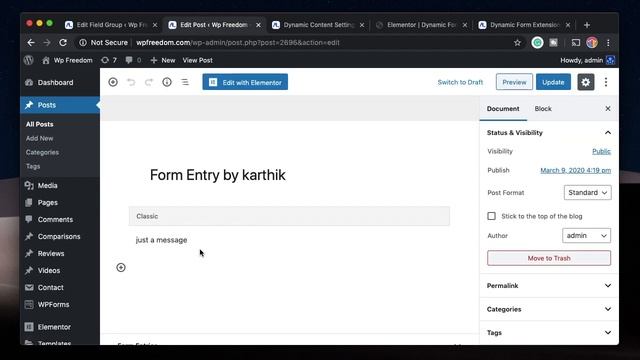Open the cast icon in Chrome toolbar

click(576, 42)
